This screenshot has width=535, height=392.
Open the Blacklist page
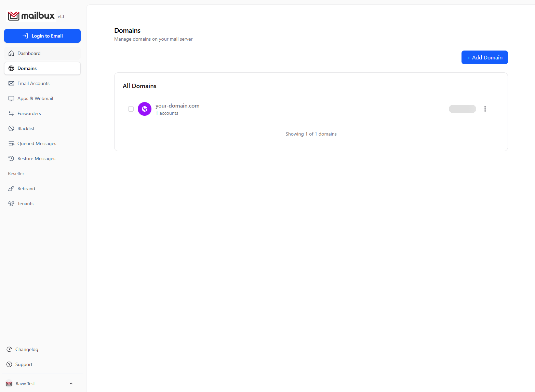pos(26,128)
